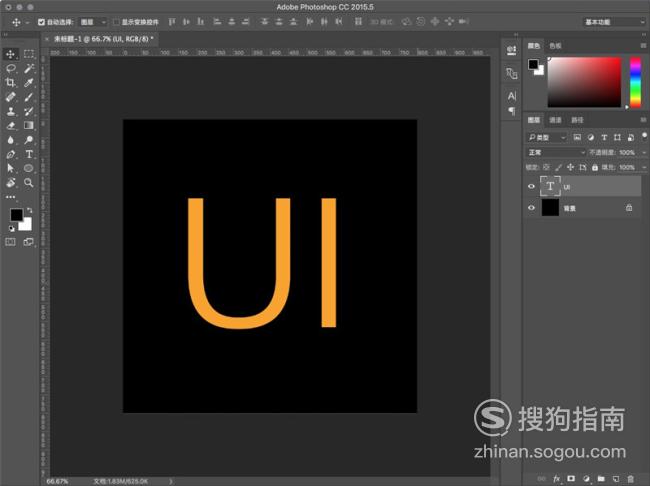This screenshot has height=486, width=650.
Task: Filter layers by adjustment layers
Action: (591, 137)
